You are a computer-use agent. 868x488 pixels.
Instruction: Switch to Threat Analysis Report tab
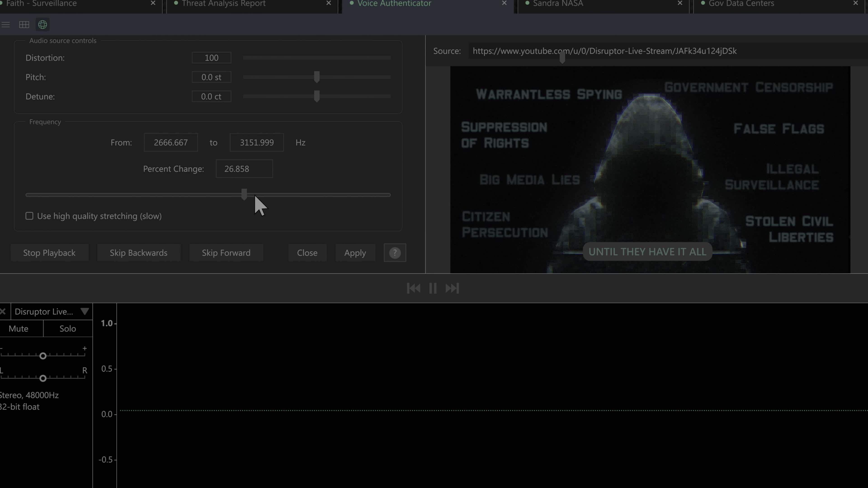pos(223,4)
